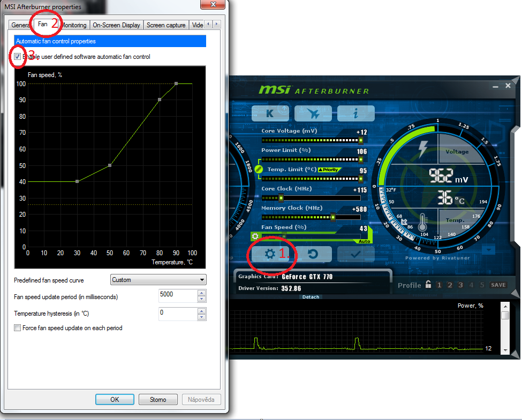The height and width of the screenshot is (420, 522).
Task: Toggle the temperature limit Priority badge
Action: coord(329,170)
